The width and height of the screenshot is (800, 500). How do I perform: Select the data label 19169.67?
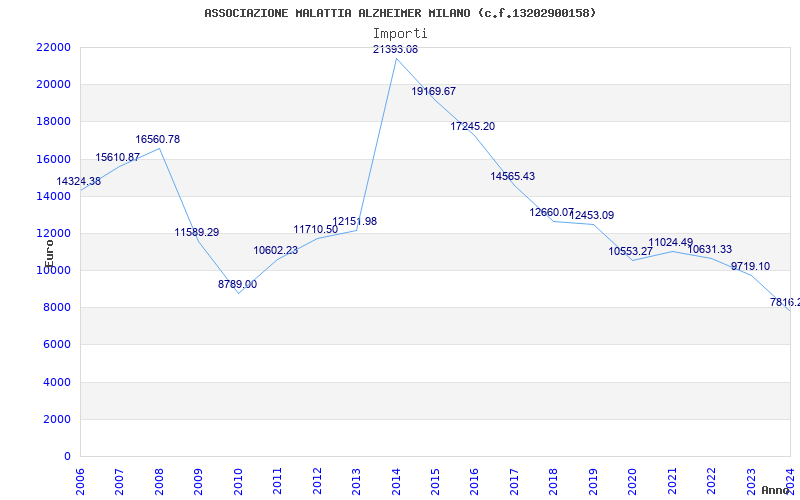click(434, 92)
